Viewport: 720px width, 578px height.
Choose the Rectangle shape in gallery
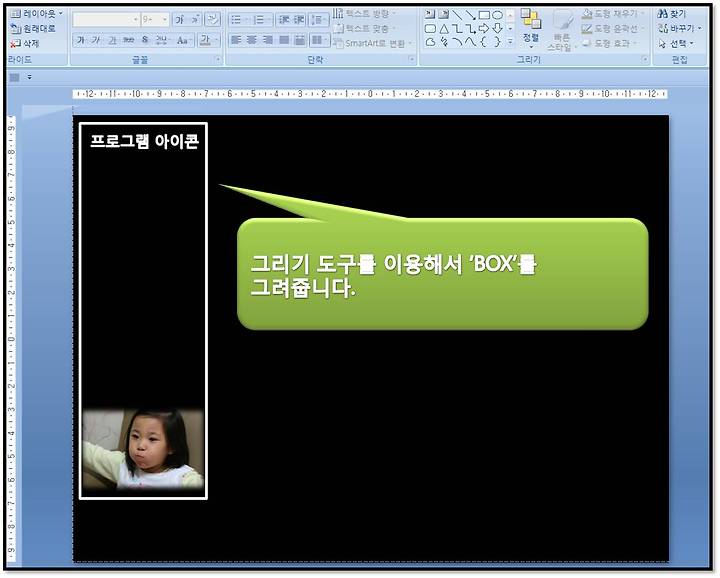pyautogui.click(x=484, y=15)
